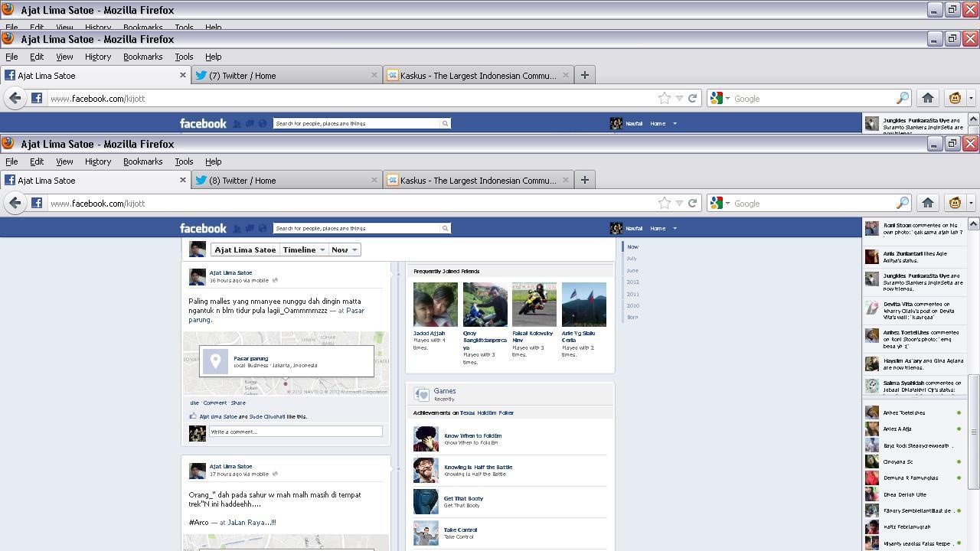Close Twitter tab in the front window
980x551 pixels.
374,180
